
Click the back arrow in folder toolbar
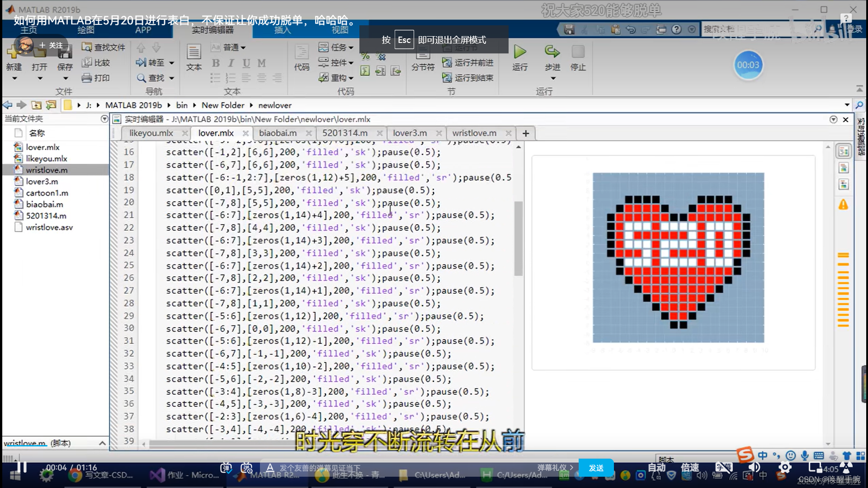(8, 105)
